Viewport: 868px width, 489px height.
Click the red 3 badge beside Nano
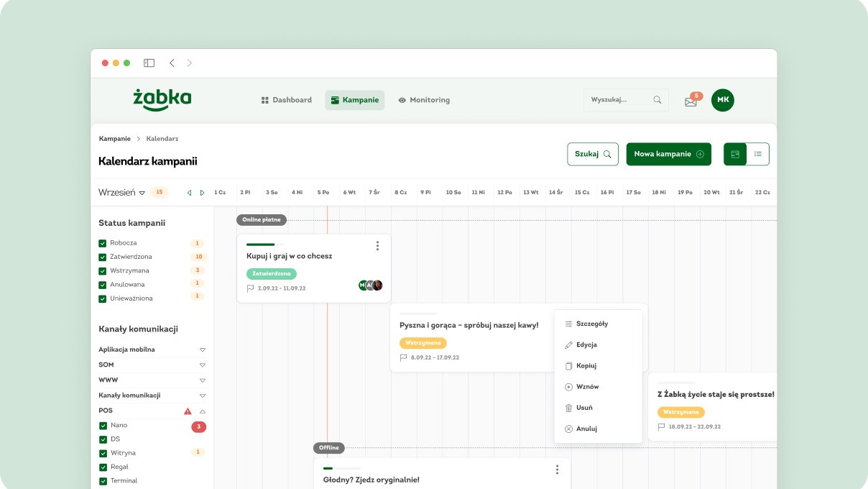coord(198,427)
